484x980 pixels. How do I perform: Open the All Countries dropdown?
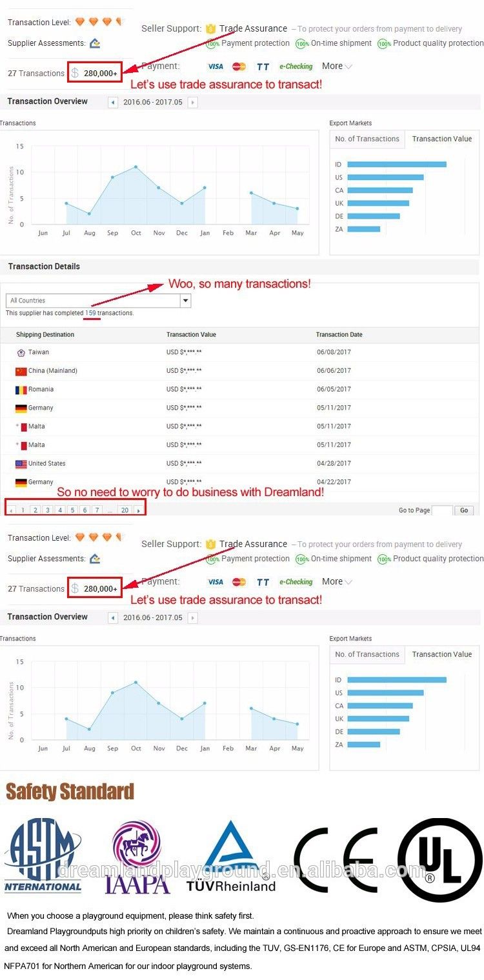pos(99,301)
